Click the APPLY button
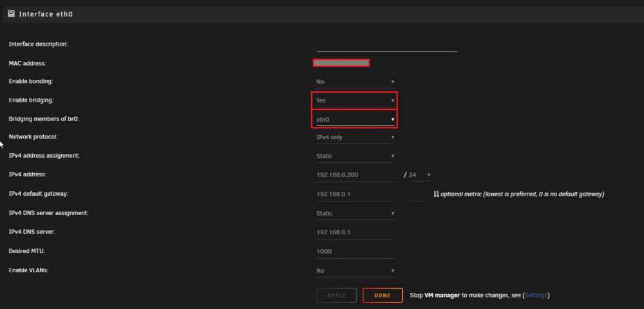This screenshot has width=644, height=309. tap(336, 295)
